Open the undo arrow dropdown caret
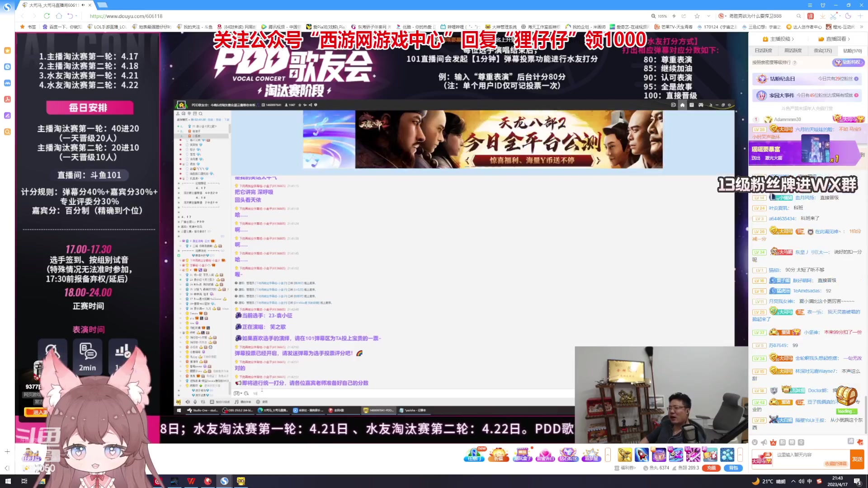This screenshot has width=868, height=488. click(76, 16)
